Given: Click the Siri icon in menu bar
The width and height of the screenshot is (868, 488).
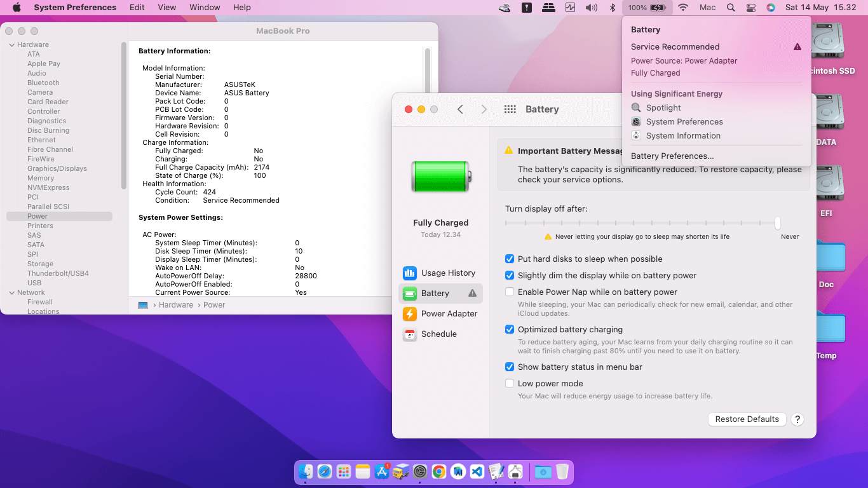Looking at the screenshot, I should point(771,8).
